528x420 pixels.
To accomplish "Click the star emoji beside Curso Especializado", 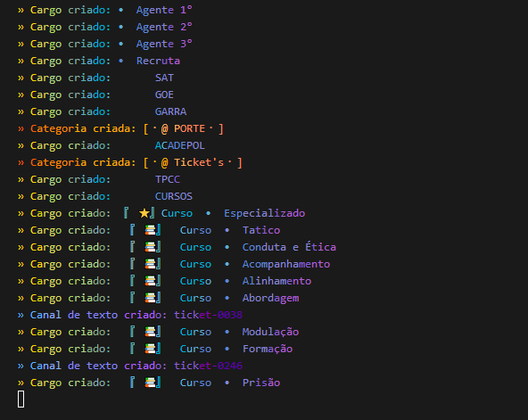I will (x=144, y=213).
